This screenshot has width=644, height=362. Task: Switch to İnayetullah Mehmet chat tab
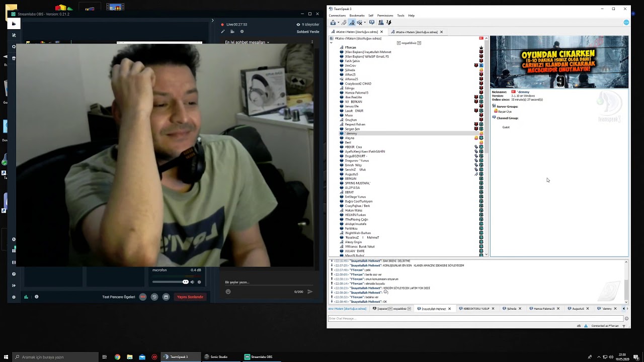click(x=434, y=309)
